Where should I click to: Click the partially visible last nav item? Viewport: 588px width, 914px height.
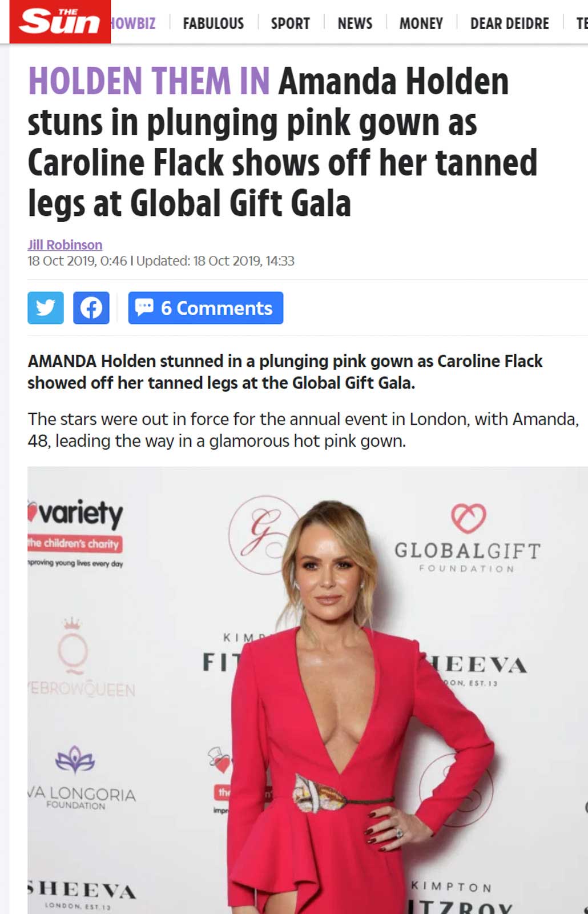click(x=582, y=23)
